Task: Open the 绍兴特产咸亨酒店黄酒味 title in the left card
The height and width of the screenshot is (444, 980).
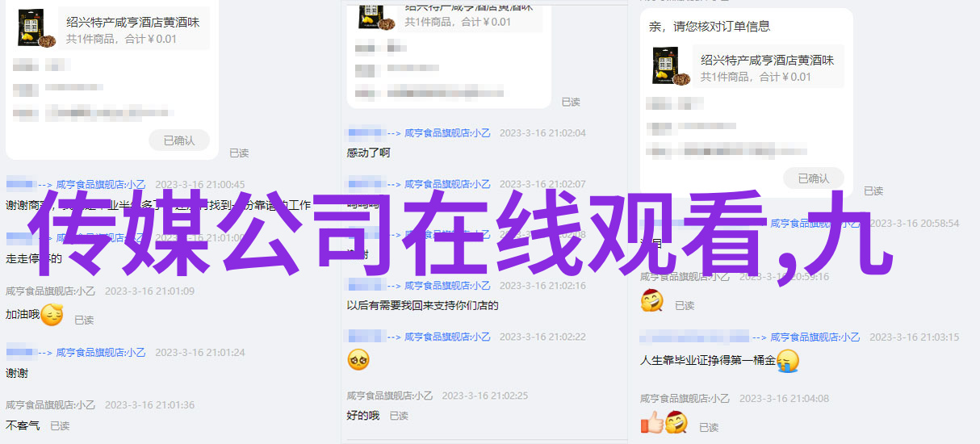Action: pos(133,22)
